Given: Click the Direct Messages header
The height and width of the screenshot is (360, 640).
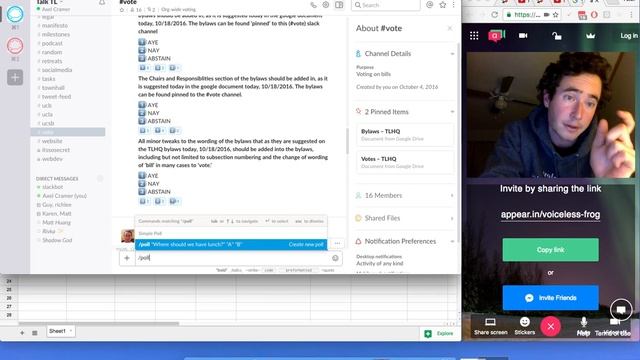Looking at the screenshot, I should coord(57,178).
